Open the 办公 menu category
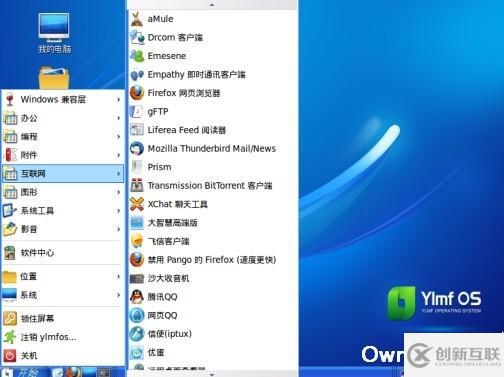 pyautogui.click(x=63, y=118)
